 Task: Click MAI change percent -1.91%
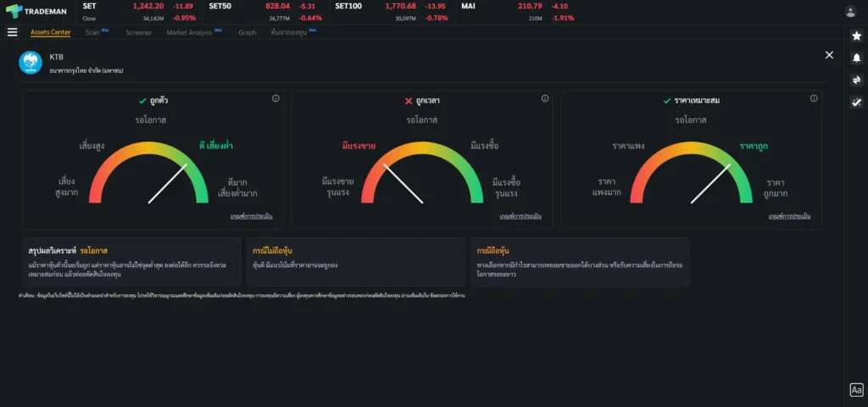563,18
